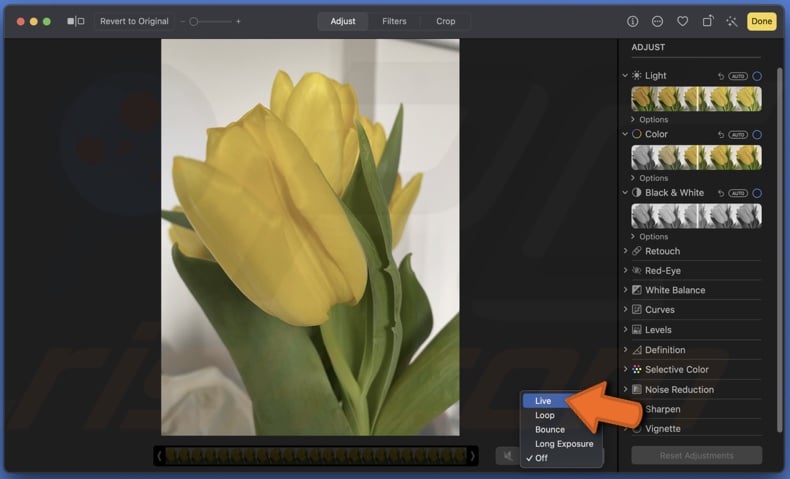Undo Black & White adjustments revert arrow
This screenshot has height=479, width=790.
coord(720,193)
